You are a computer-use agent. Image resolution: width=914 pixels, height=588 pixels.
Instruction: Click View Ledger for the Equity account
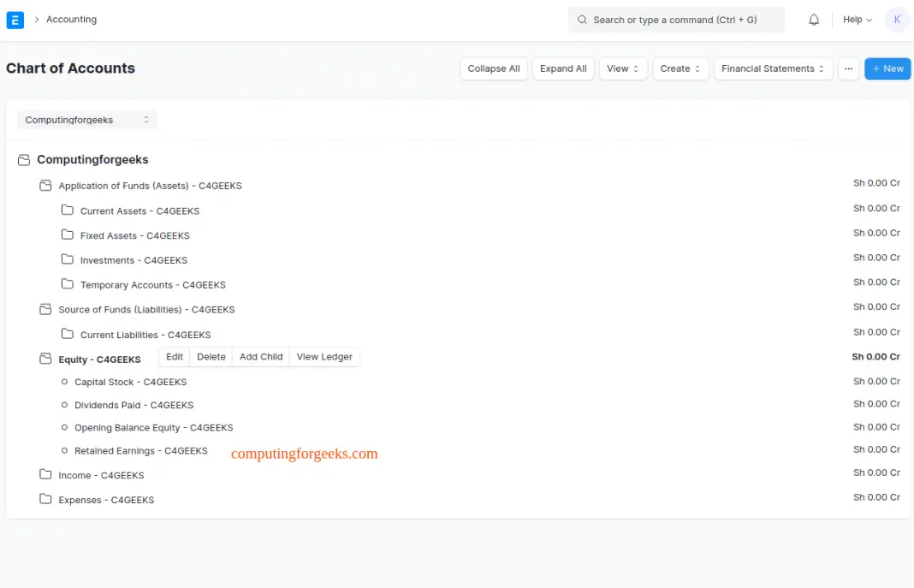tap(324, 357)
